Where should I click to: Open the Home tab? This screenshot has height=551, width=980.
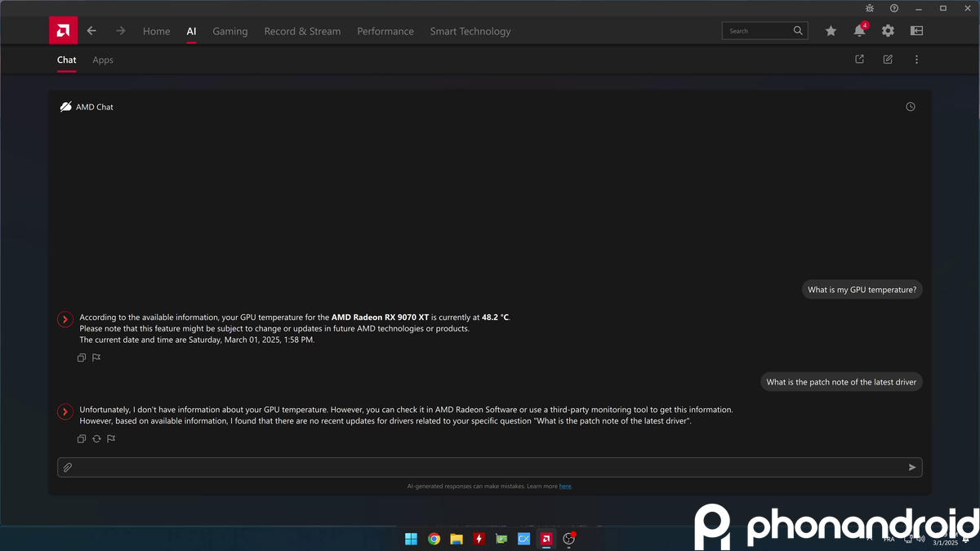(x=157, y=31)
